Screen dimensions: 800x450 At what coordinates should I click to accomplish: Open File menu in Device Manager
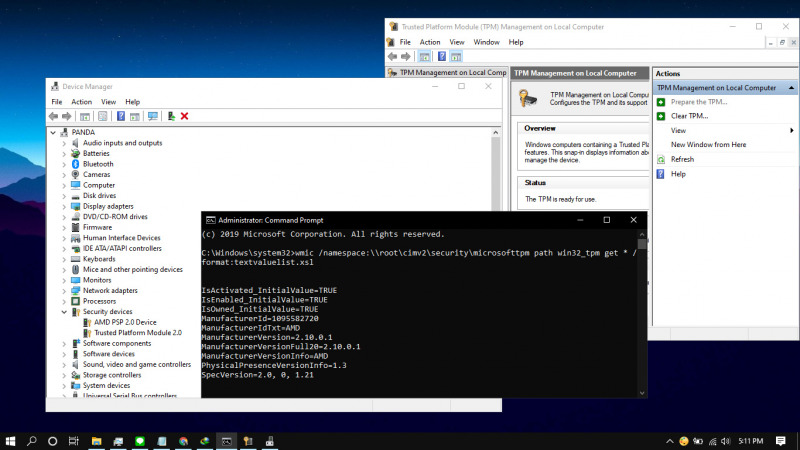click(57, 102)
